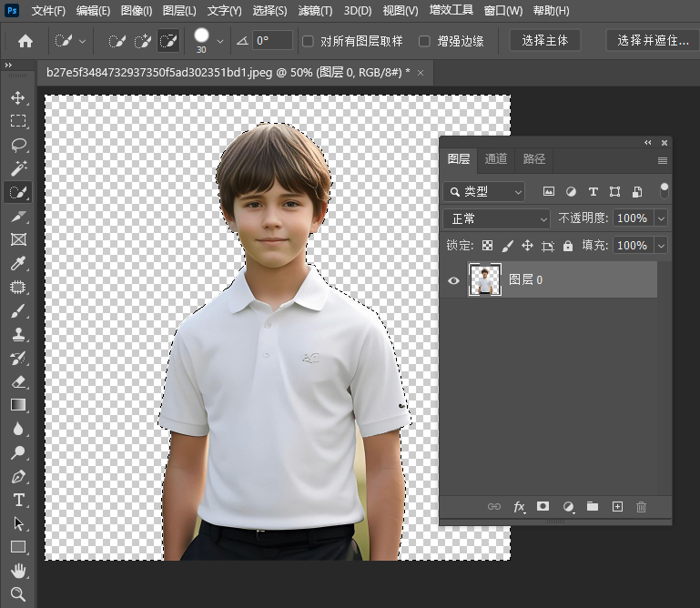Screen dimensions: 700x608
Task: Click 选择主体 button
Action: (545, 41)
